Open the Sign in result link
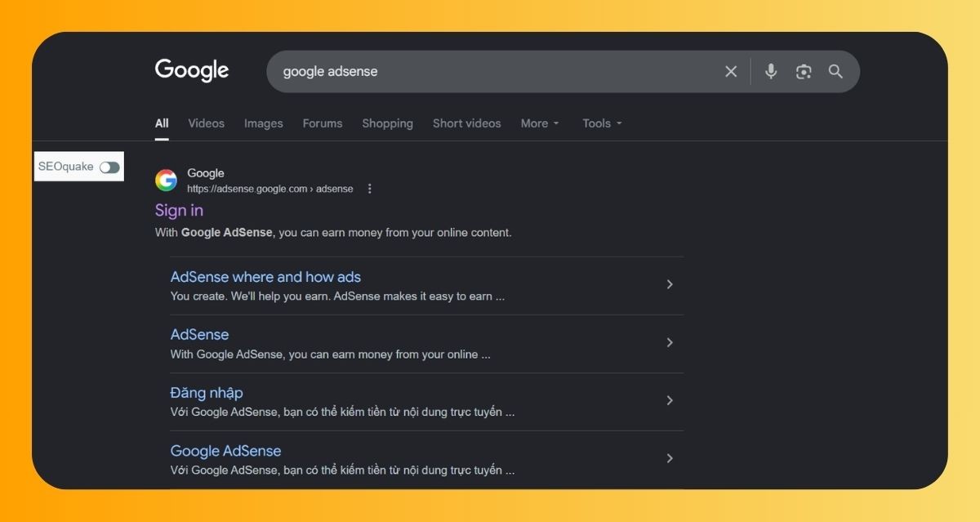This screenshot has width=980, height=522. [x=179, y=211]
